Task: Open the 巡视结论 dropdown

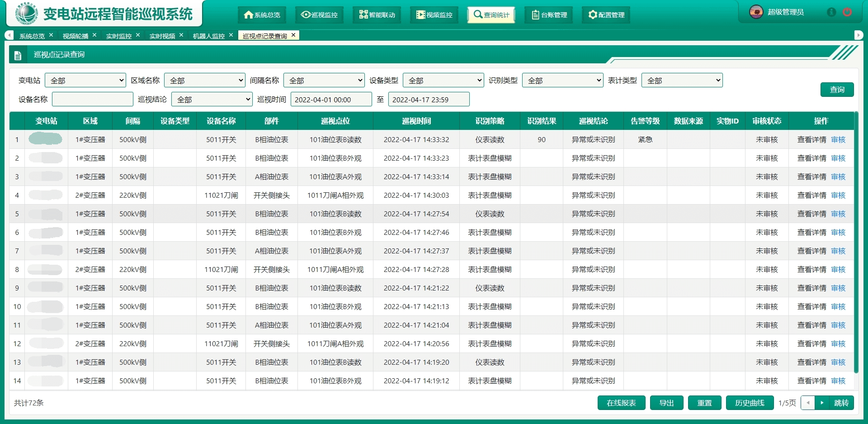Action: point(212,100)
